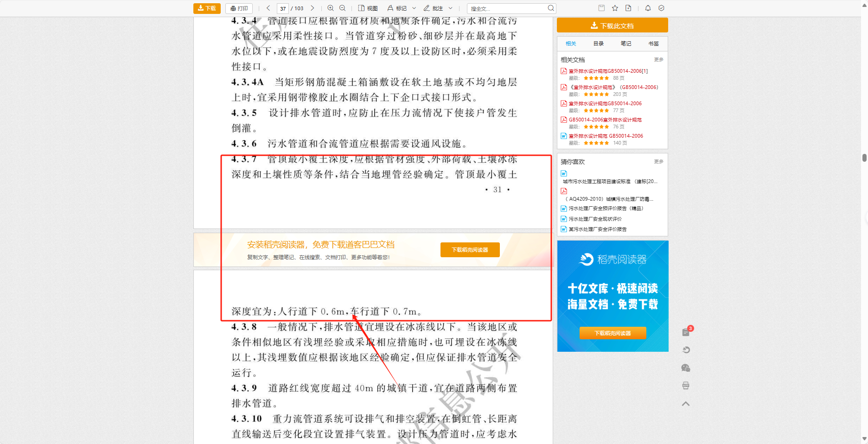This screenshot has width=868, height=444.
Task: Click the floating printer icon on right
Action: [x=686, y=386]
